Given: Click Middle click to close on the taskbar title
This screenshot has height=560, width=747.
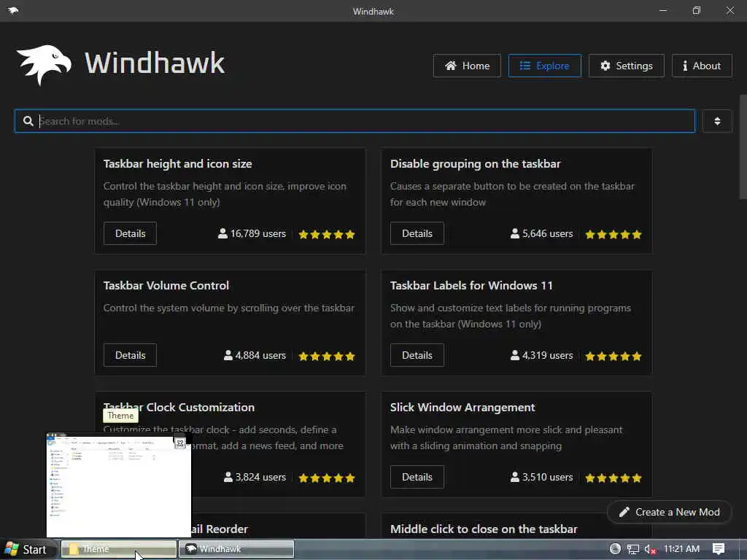Looking at the screenshot, I should coord(484,529).
